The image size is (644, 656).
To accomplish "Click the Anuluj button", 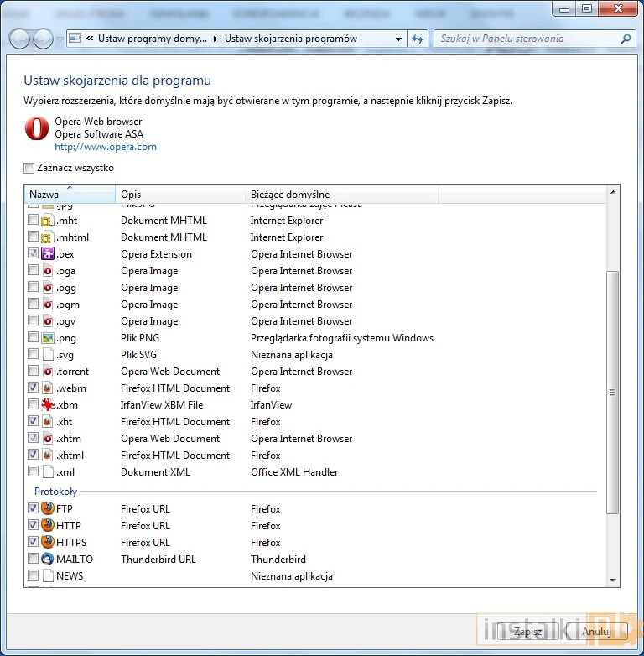I will tap(595, 632).
